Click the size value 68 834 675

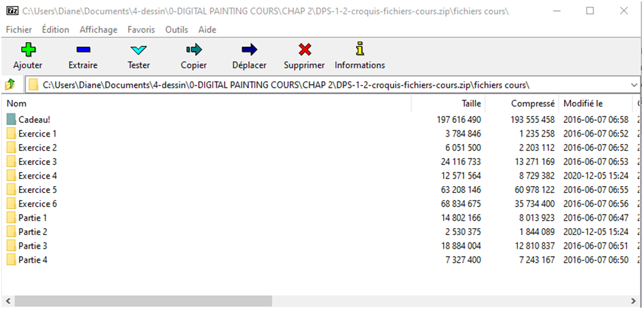(461, 204)
